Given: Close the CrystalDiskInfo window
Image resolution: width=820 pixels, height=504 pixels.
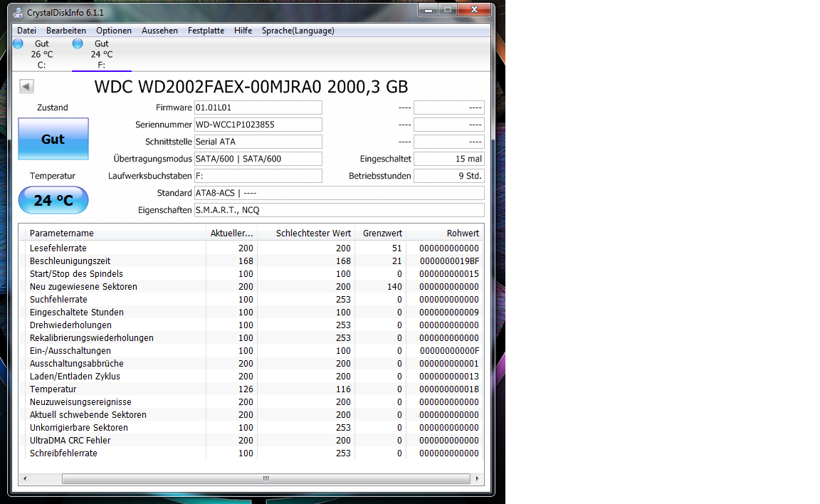Looking at the screenshot, I should tap(474, 9).
